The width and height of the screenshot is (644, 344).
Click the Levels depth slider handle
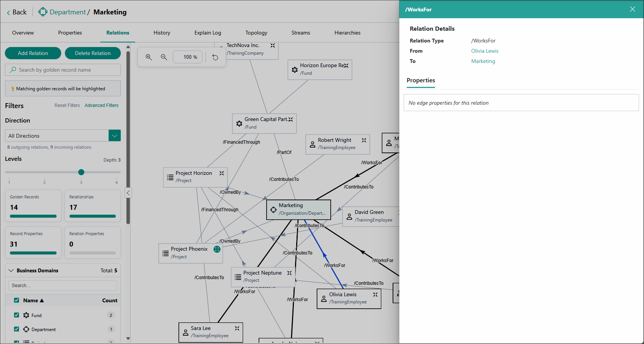[81, 172]
